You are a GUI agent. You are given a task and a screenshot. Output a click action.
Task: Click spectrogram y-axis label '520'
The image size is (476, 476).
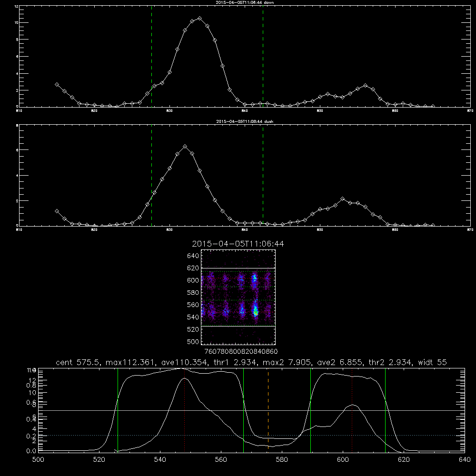pos(193,329)
